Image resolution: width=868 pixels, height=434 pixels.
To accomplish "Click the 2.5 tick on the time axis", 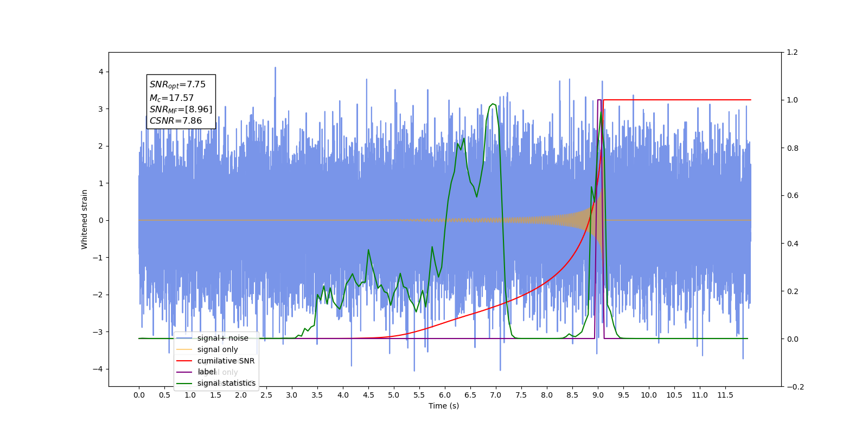I will pyautogui.click(x=266, y=395).
